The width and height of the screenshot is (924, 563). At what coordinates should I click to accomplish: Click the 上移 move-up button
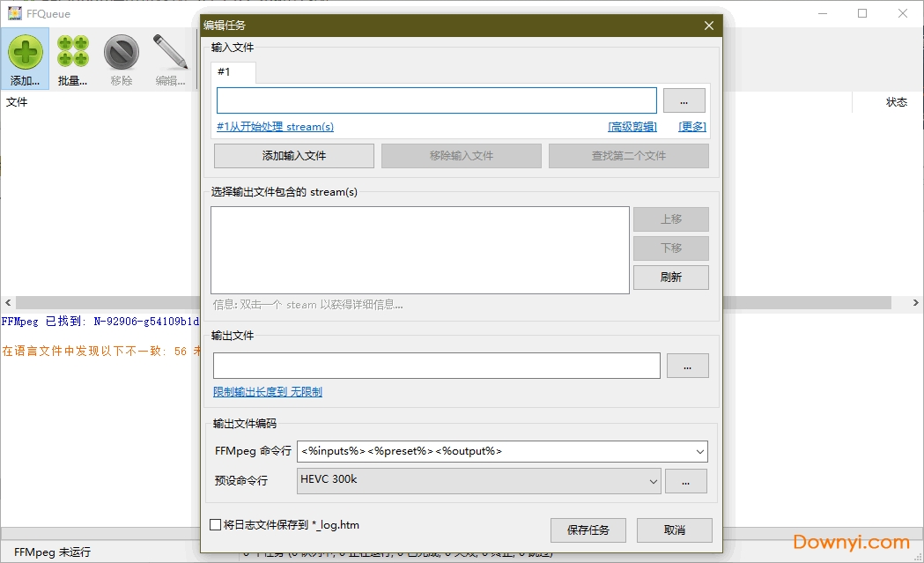671,219
